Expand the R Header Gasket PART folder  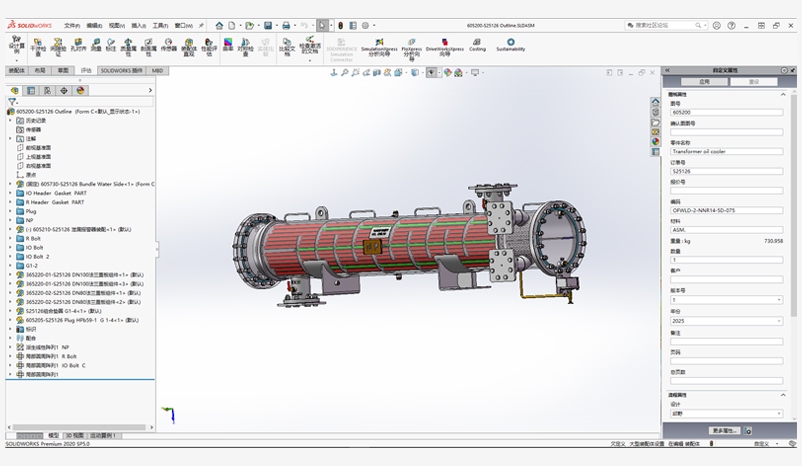pyautogui.click(x=10, y=202)
